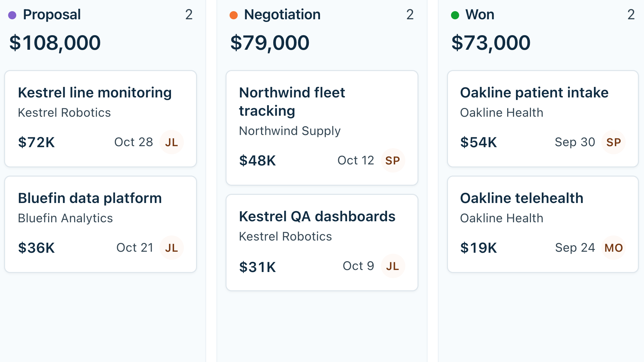Select the Proposal column heading

(52, 15)
